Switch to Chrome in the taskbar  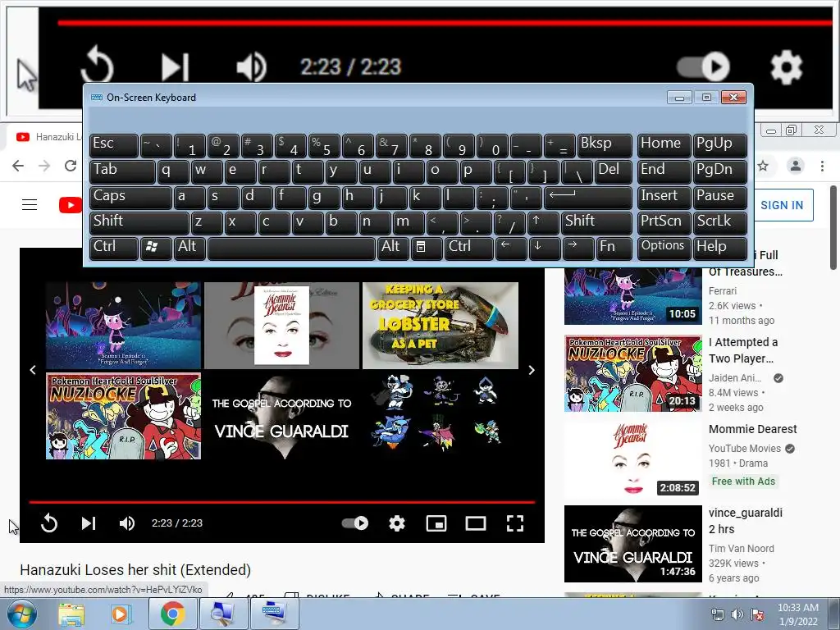172,614
